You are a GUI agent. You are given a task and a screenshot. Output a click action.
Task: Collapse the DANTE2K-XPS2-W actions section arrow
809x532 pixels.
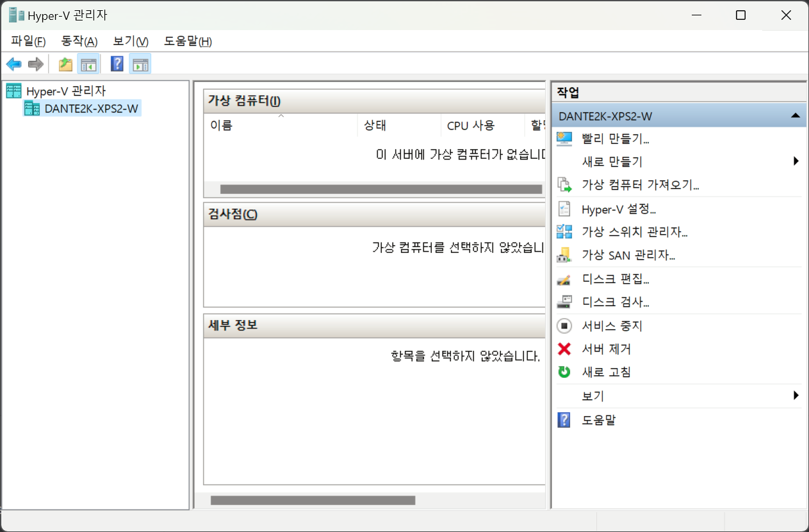(x=796, y=116)
